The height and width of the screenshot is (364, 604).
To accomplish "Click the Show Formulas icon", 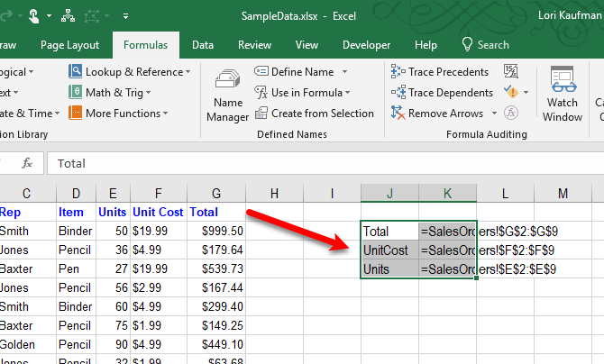I will point(511,72).
